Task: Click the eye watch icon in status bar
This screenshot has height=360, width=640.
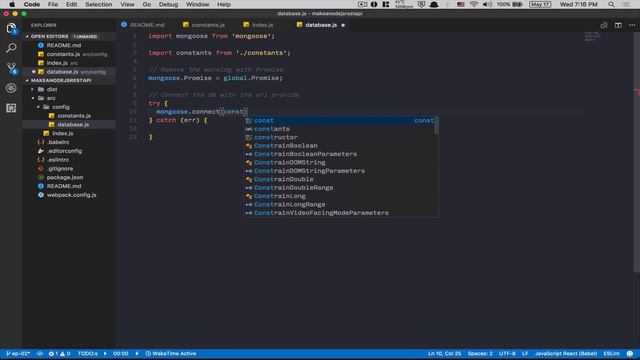Action: (40, 353)
